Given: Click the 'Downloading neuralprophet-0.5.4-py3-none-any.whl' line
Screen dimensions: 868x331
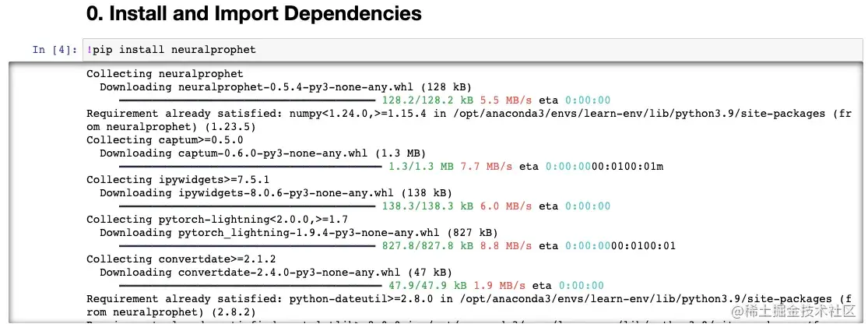Looking at the screenshot, I should (285, 87).
